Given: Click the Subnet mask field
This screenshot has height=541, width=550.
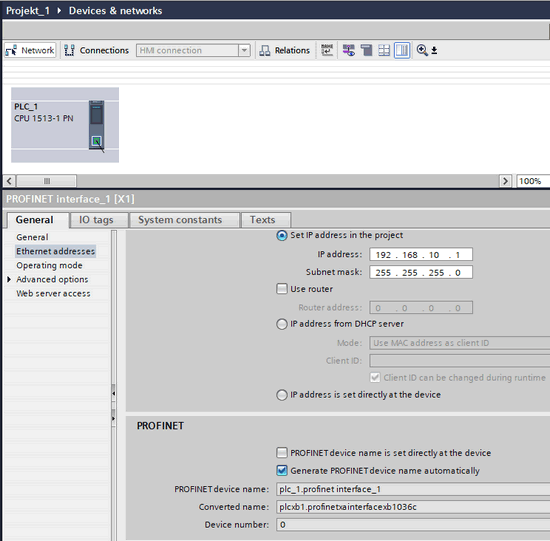Looking at the screenshot, I should 421,273.
